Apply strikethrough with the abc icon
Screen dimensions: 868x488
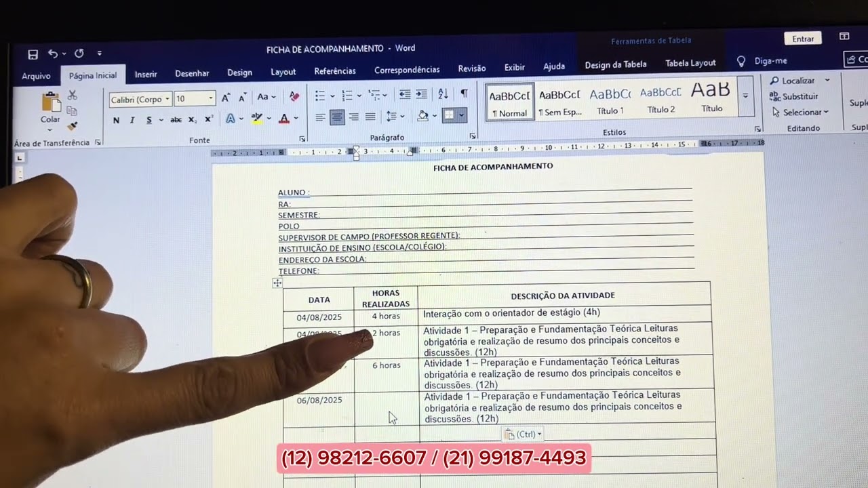(176, 120)
